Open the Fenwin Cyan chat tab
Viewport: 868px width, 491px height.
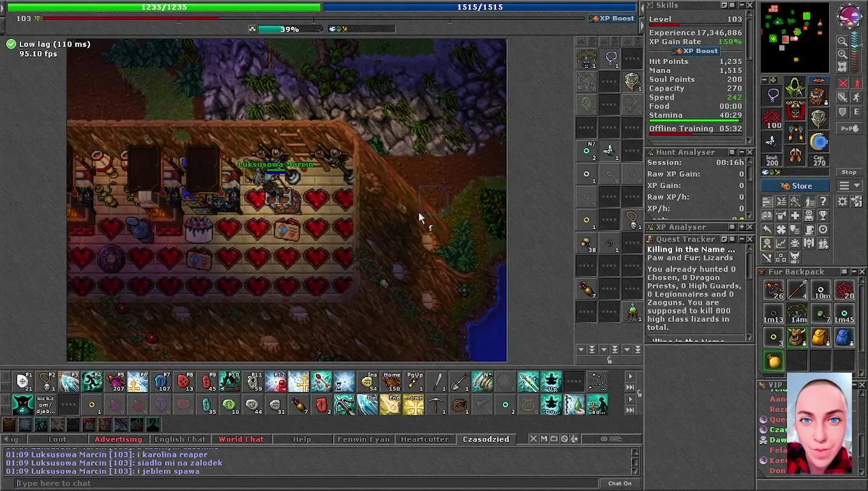tap(363, 439)
